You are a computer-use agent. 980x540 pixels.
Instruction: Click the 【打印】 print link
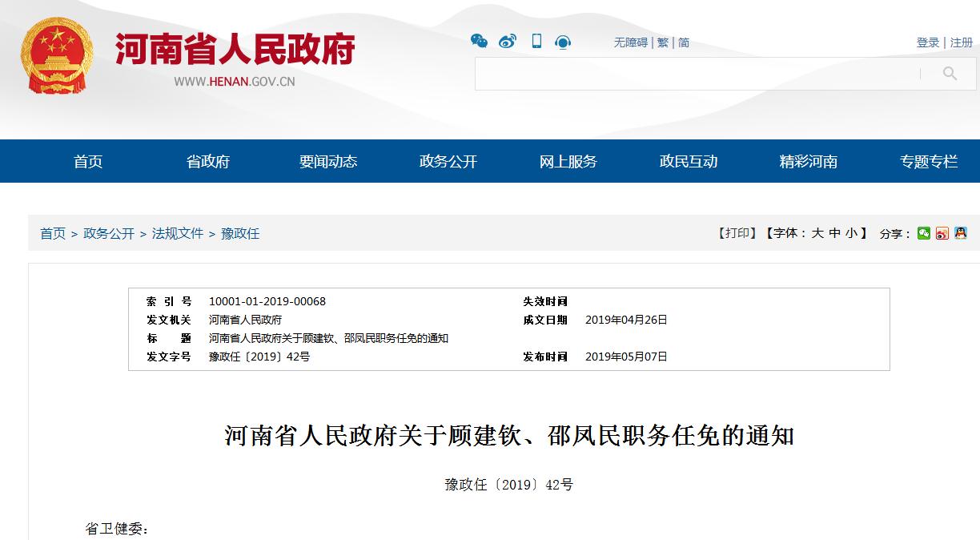coord(737,233)
